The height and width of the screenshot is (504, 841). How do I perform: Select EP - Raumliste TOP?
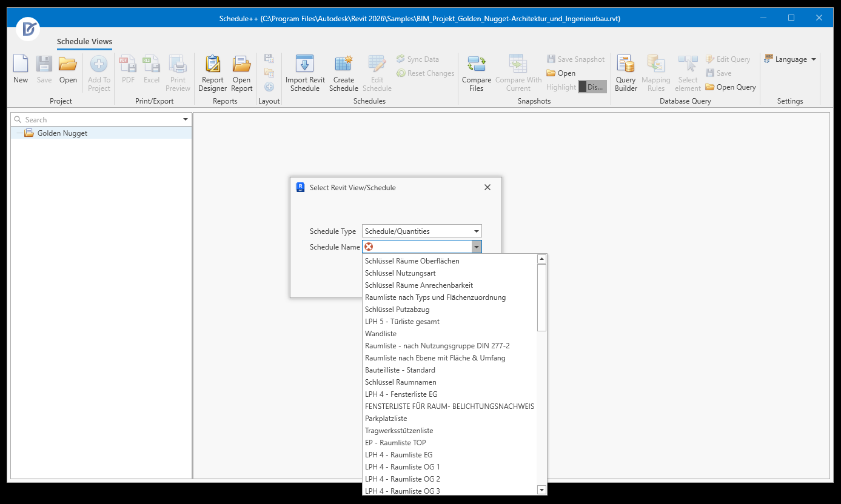click(450, 443)
